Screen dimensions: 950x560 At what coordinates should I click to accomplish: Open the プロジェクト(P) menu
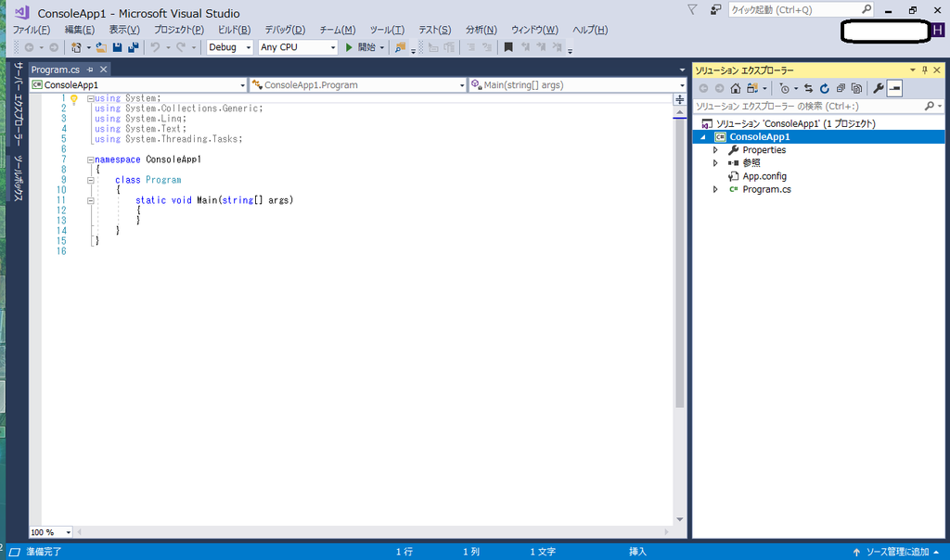pyautogui.click(x=179, y=30)
